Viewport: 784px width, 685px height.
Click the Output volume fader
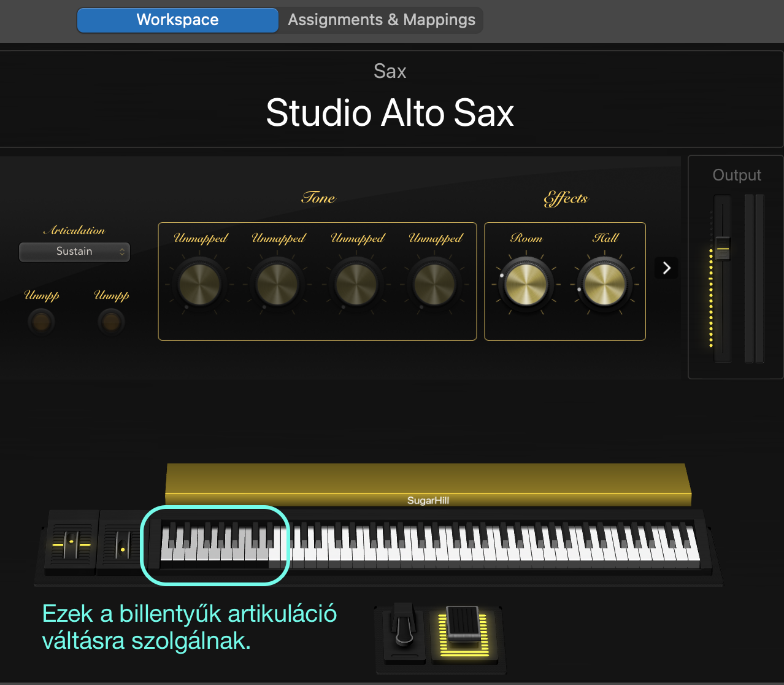pos(723,248)
